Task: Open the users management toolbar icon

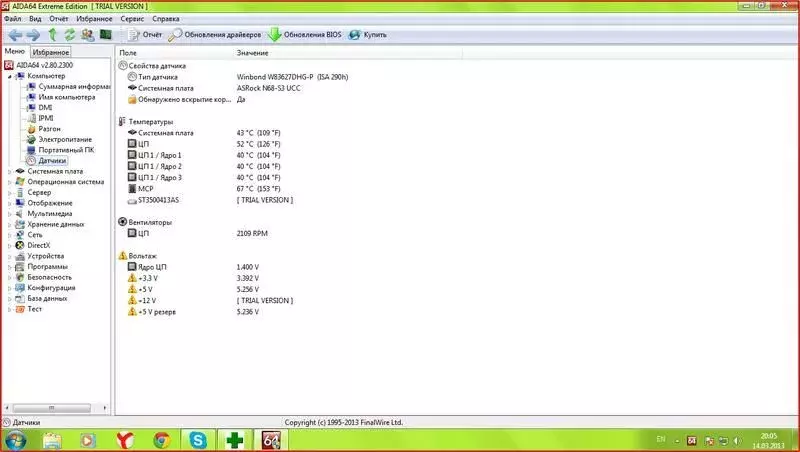Action: (x=88, y=35)
